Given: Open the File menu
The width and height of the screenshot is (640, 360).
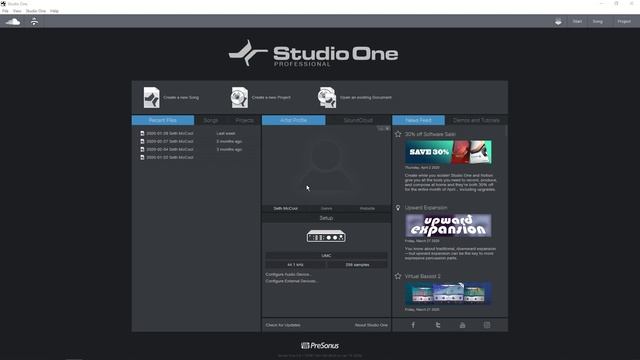Looking at the screenshot, I should point(5,11).
